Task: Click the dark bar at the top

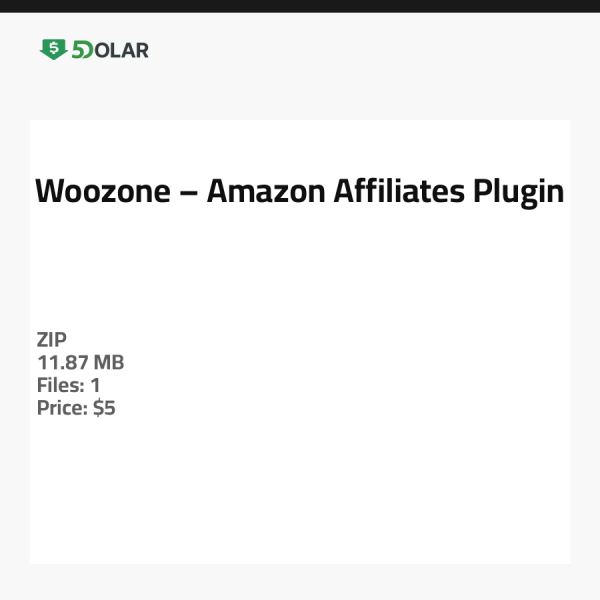Action: coord(300,6)
